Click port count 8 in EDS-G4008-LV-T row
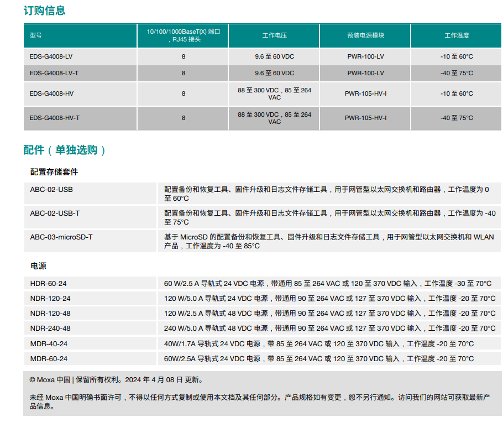The height and width of the screenshot is (448, 503). coord(184,73)
